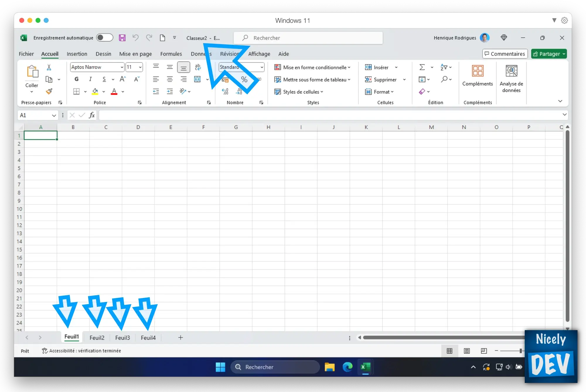Click the Rechercher search box in title bar
The width and height of the screenshot is (586, 392).
(308, 38)
